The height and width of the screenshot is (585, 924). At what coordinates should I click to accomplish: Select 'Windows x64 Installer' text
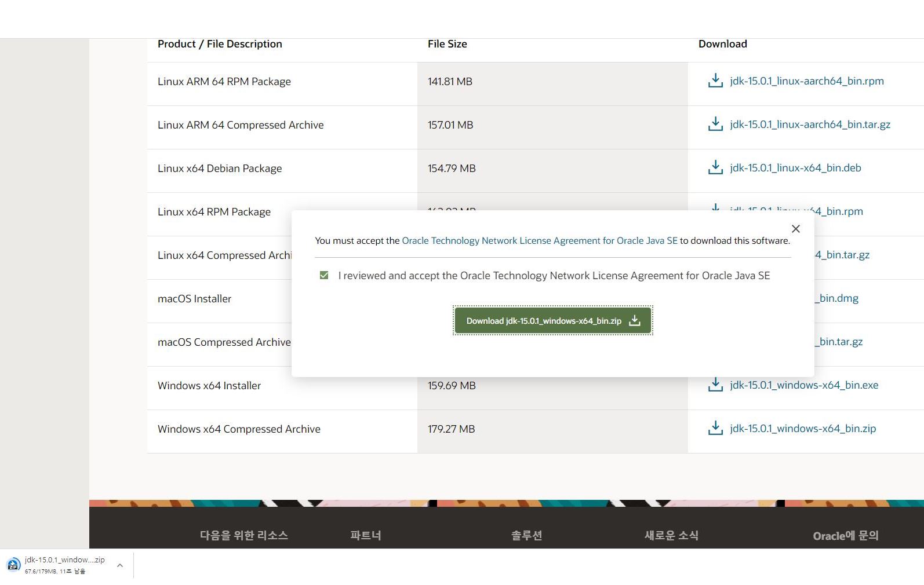tap(209, 386)
